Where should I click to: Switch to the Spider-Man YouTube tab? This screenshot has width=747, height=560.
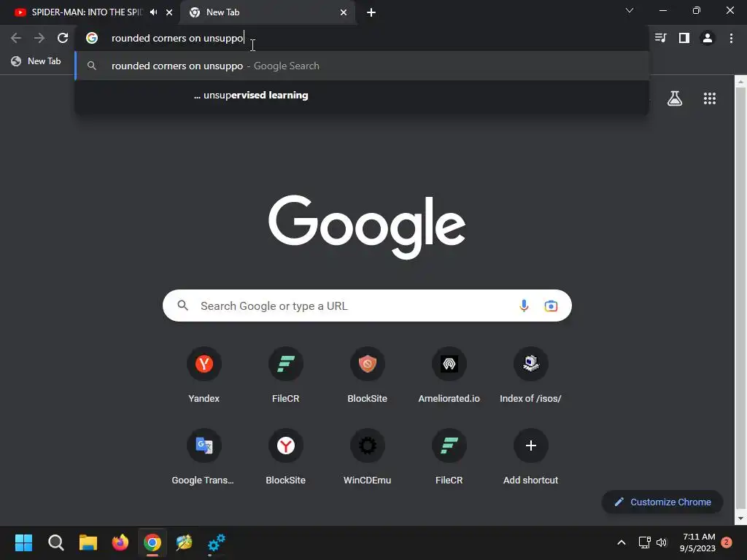coord(87,12)
